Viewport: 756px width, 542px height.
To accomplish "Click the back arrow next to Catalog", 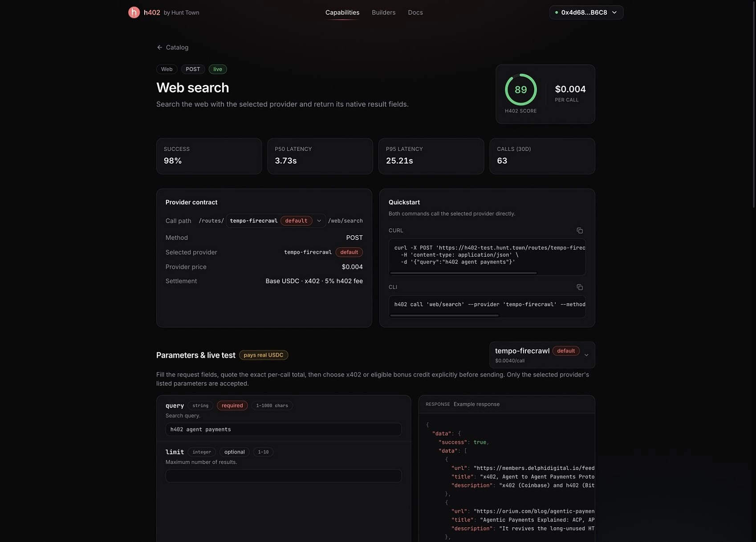I will coord(159,48).
